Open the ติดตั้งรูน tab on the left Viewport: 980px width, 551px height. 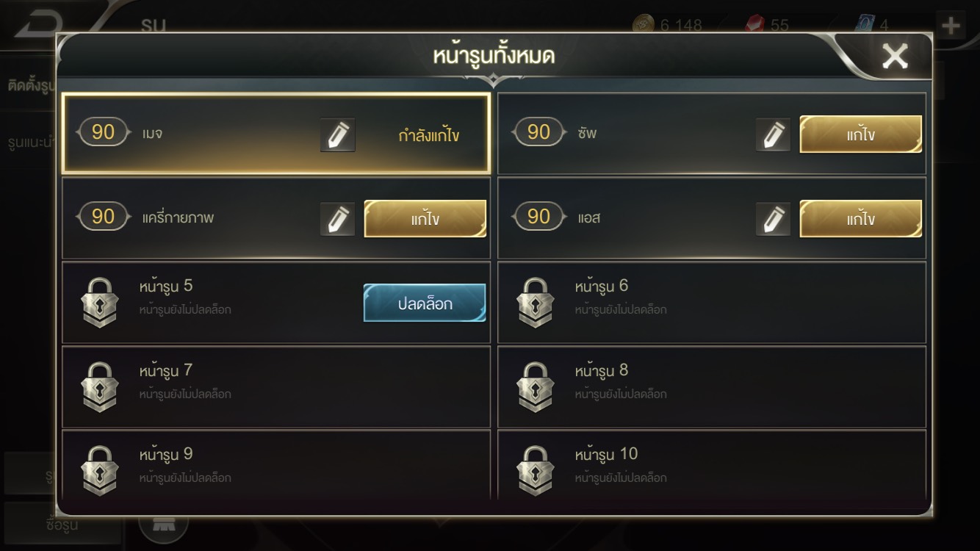[x=29, y=86]
